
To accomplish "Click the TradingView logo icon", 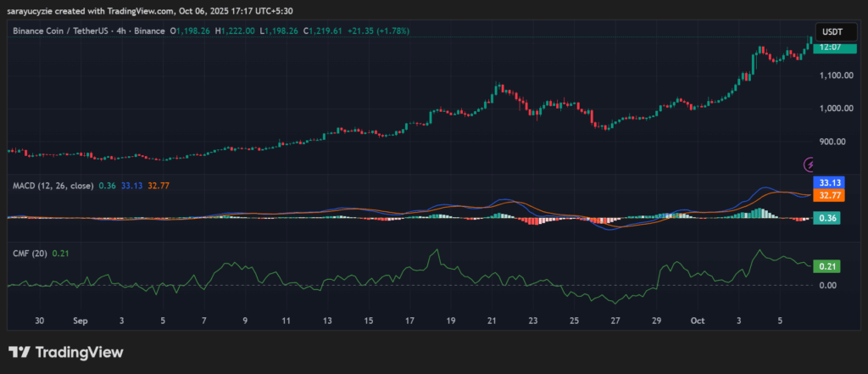I will (19, 352).
